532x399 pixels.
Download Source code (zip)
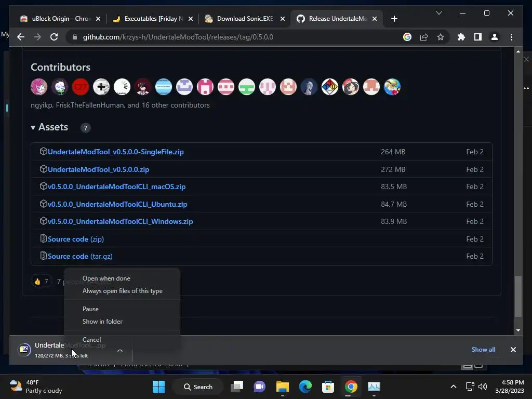76,239
